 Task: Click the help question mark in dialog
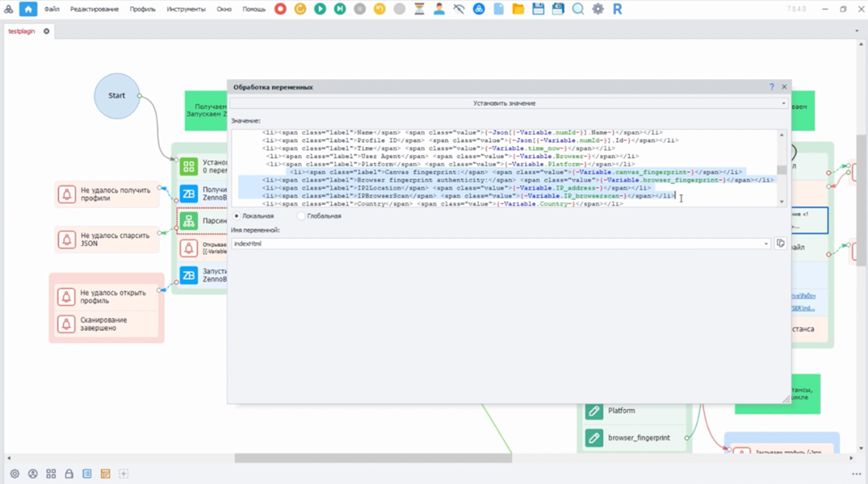772,86
